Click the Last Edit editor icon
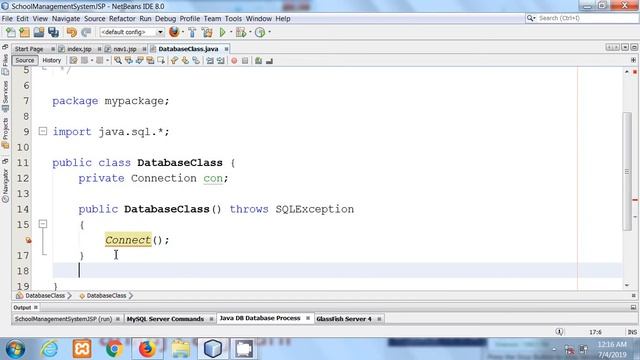This screenshot has width=640, height=360. tap(73, 61)
